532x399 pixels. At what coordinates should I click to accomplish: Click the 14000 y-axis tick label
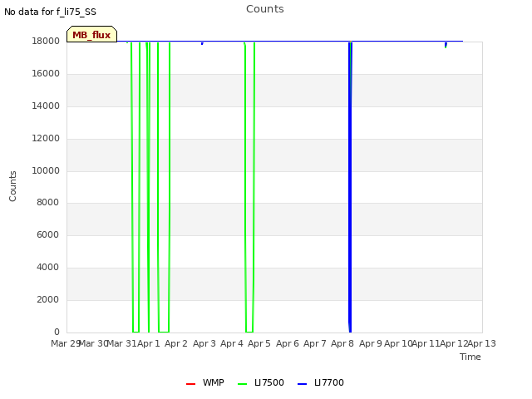pyautogui.click(x=46, y=106)
